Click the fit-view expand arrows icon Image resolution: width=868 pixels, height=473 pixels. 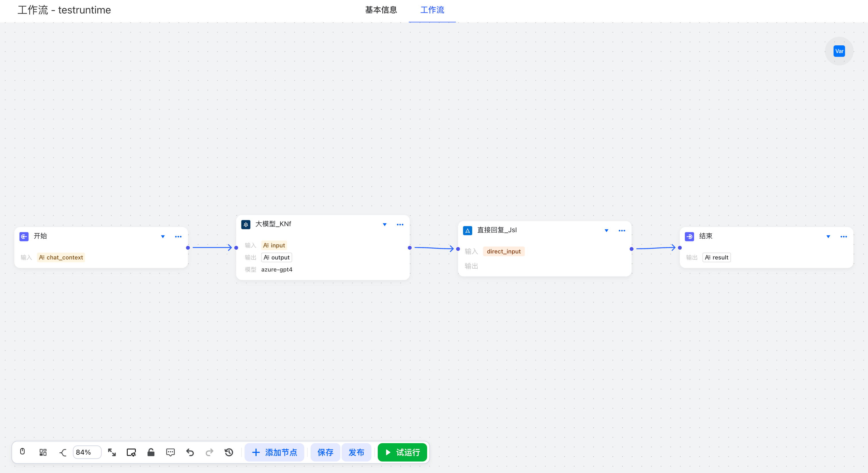pos(112,452)
